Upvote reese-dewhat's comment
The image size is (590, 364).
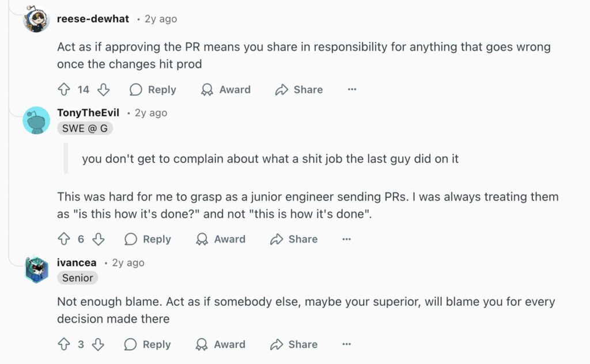click(64, 89)
